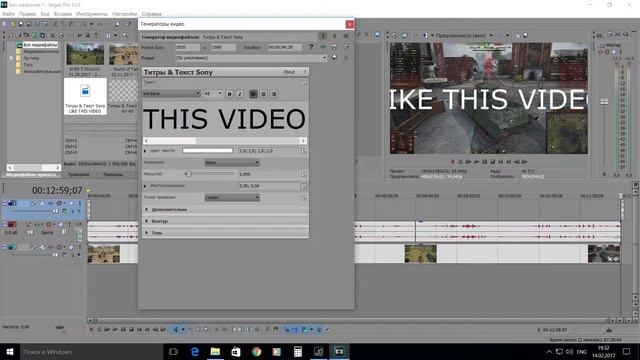The height and width of the screenshot is (360, 640).
Task: Expand the Тень section
Action: pos(147,233)
